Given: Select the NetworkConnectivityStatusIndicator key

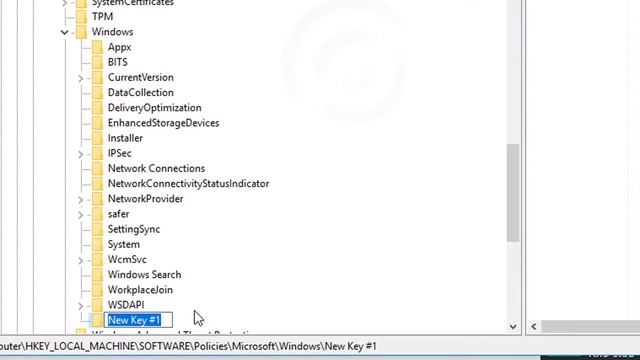Looking at the screenshot, I should 189,184.
